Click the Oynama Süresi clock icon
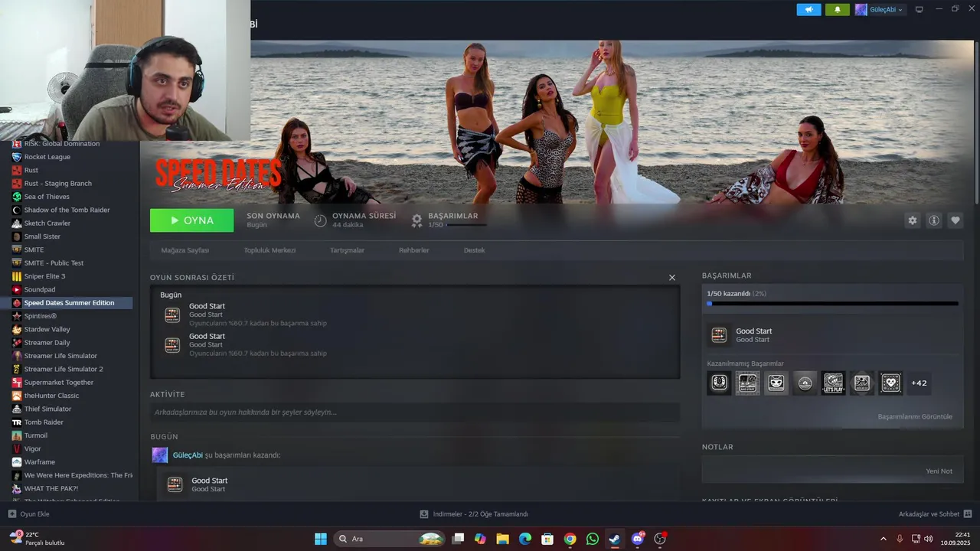 click(x=320, y=220)
